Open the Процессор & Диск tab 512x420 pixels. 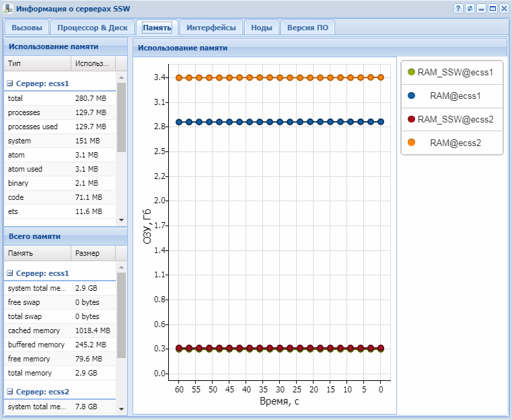point(92,28)
